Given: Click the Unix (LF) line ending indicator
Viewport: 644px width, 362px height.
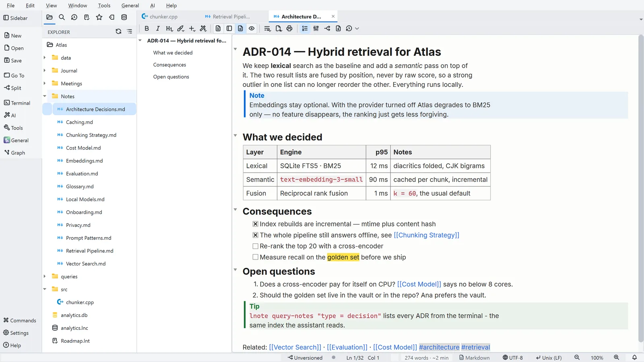Looking at the screenshot, I should [549, 358].
